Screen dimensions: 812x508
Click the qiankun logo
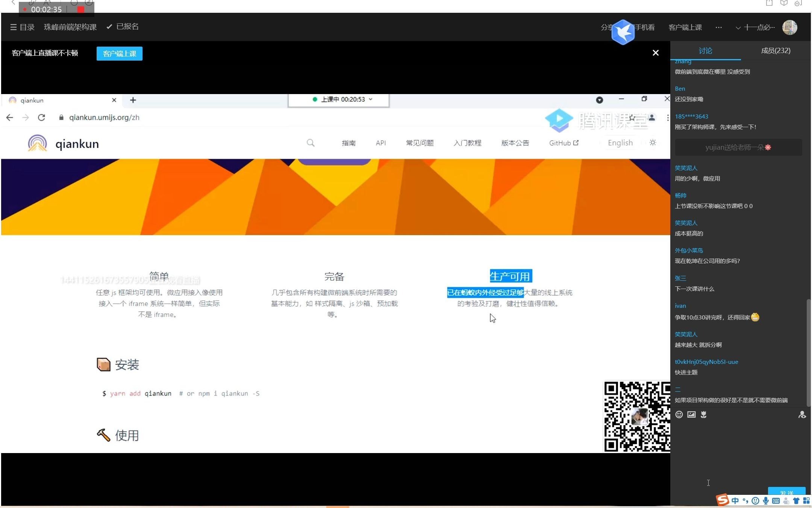click(63, 143)
